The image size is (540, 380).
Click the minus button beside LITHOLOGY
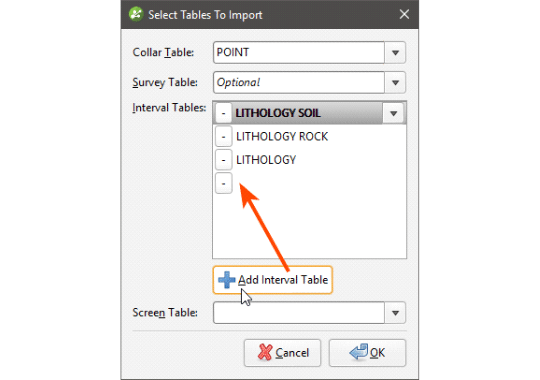click(x=224, y=160)
